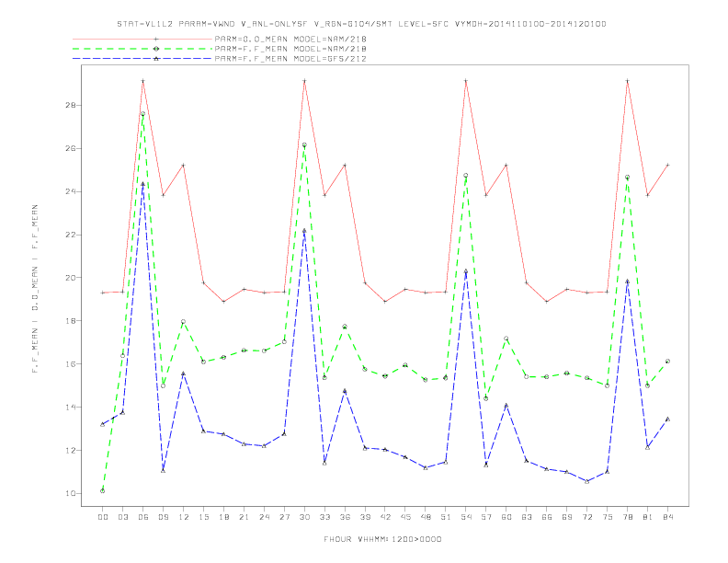The image size is (728, 563).
Task: Select legend entry PARM=F.F_MEAN MODEL=NAM/218
Action: tap(290, 49)
